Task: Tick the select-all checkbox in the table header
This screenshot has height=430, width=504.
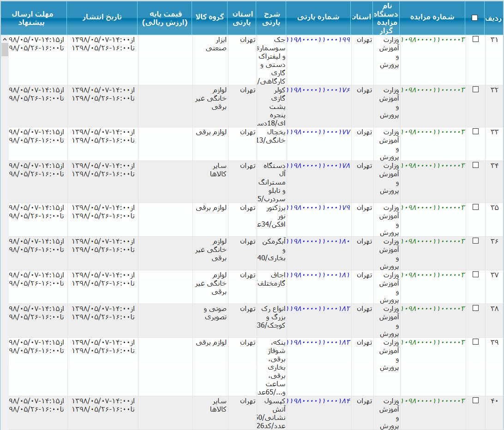Action: (475, 18)
